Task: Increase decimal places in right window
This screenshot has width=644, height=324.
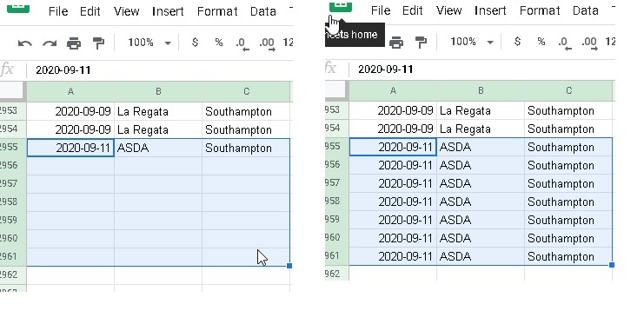Action: point(590,43)
